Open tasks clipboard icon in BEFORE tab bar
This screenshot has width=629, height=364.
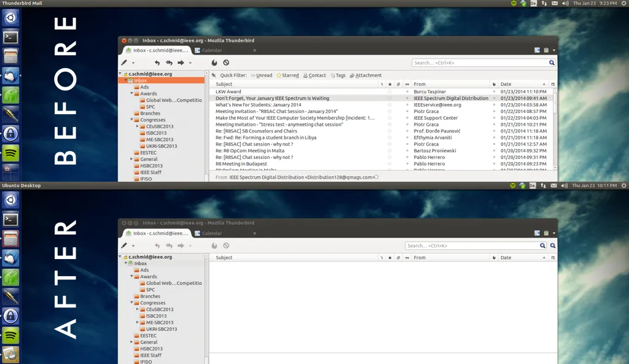[x=546, y=50]
